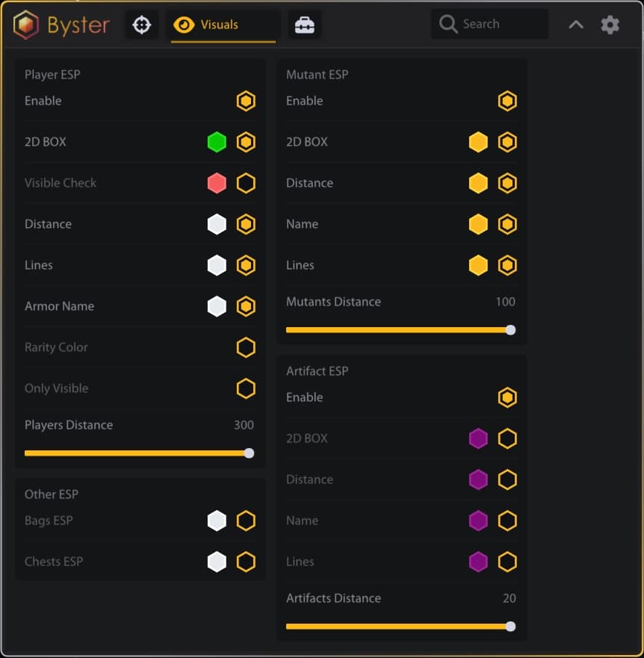Collapse the menu with the chevron up arrow

(576, 25)
